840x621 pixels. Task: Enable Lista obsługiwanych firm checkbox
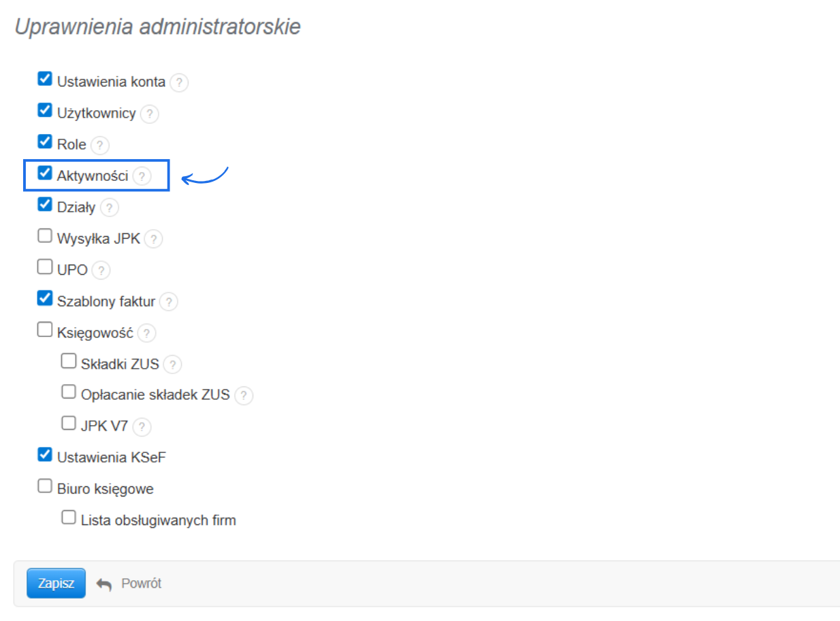[x=68, y=517]
